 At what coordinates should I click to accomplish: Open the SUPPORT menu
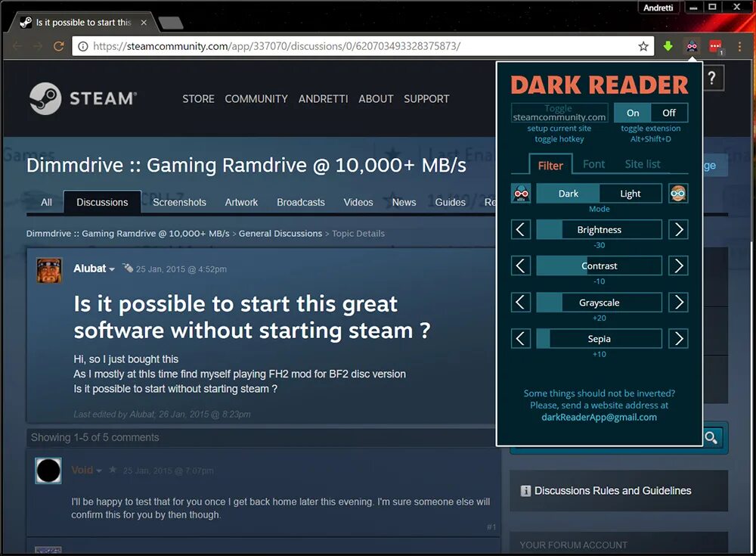click(x=426, y=99)
